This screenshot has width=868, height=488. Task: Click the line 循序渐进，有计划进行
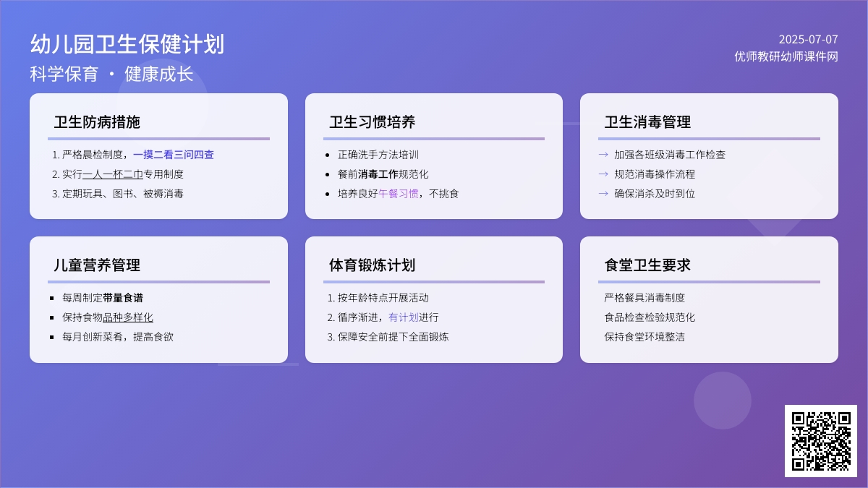(x=383, y=317)
